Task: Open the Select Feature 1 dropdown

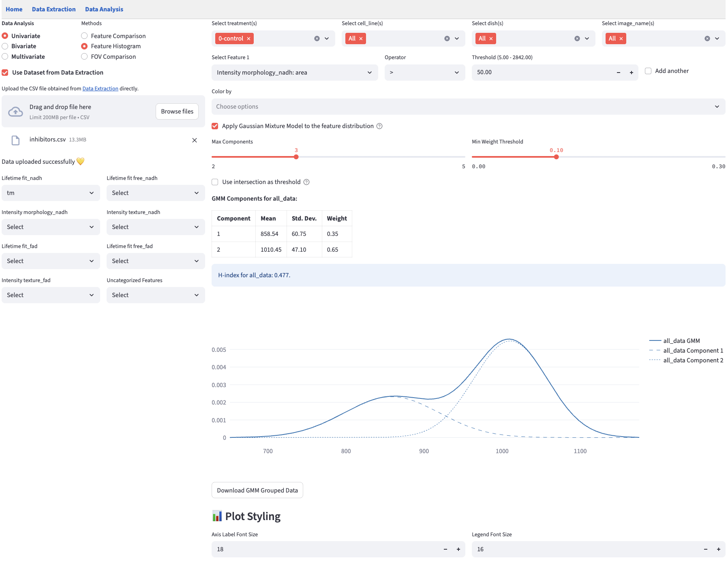Action: pyautogui.click(x=294, y=73)
